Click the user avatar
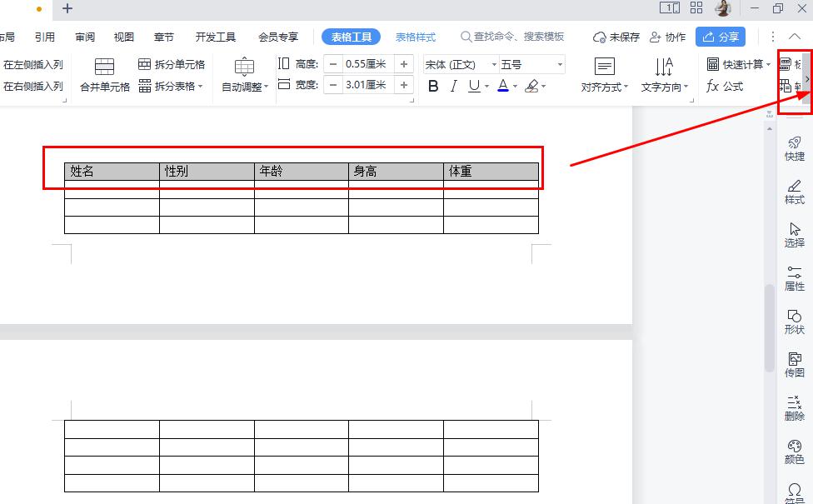 pos(723,7)
